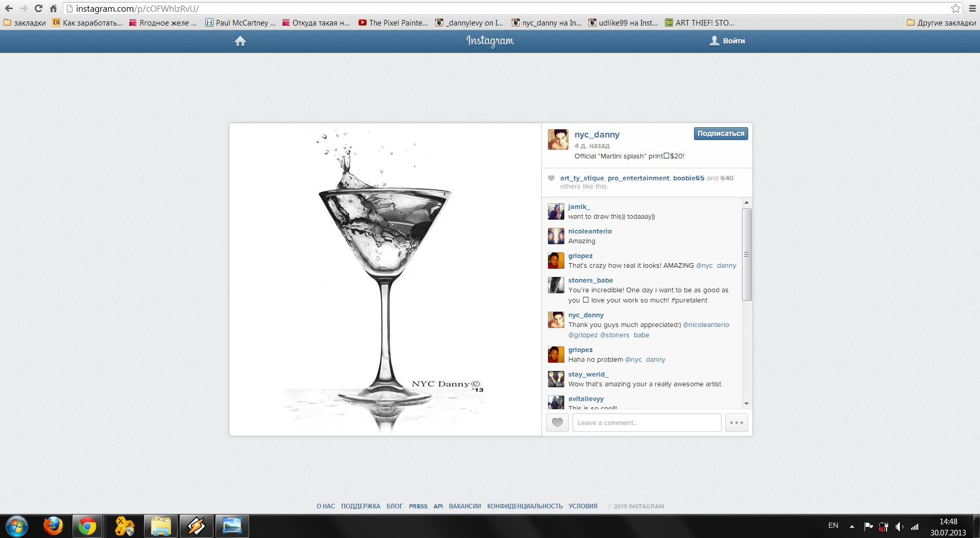Open the volume speaker tray icon
The height and width of the screenshot is (538, 980).
(899, 526)
